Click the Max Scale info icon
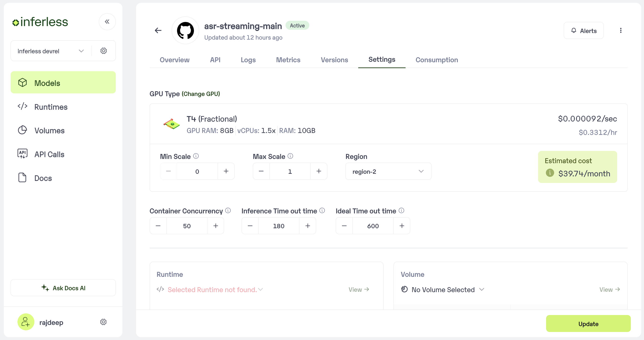Screen dimensions: 644x340 (x=290, y=156)
